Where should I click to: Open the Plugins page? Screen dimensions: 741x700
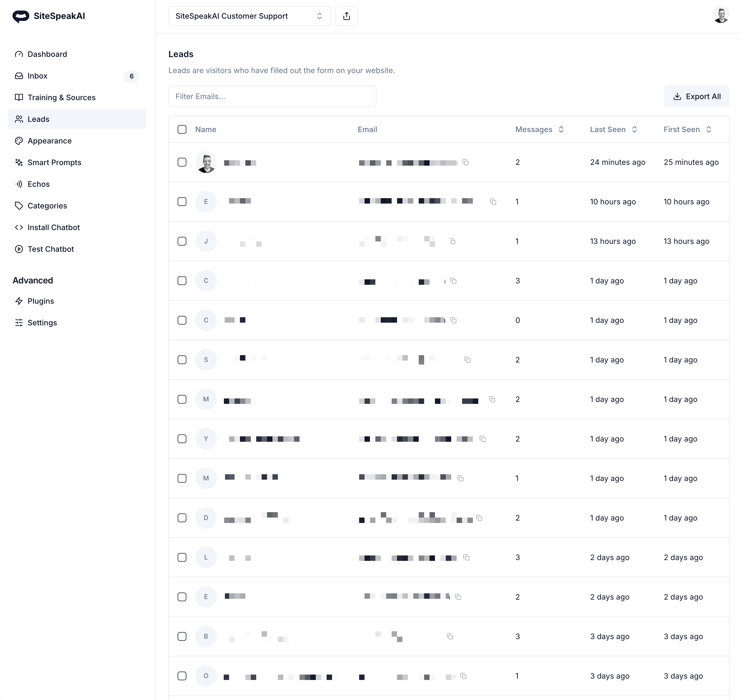41,301
